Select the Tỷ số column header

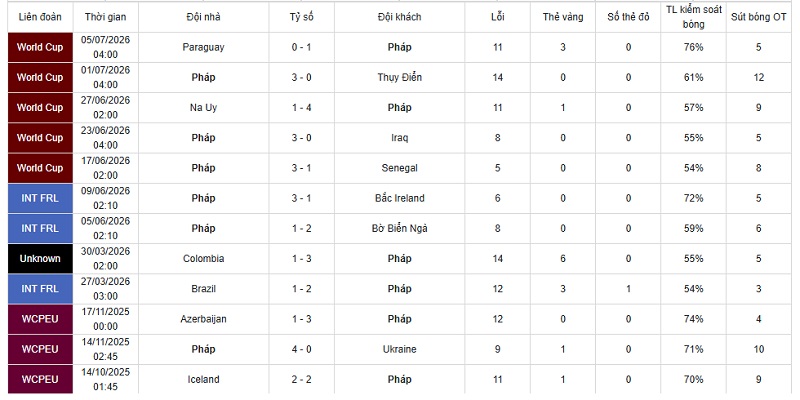coord(302,17)
